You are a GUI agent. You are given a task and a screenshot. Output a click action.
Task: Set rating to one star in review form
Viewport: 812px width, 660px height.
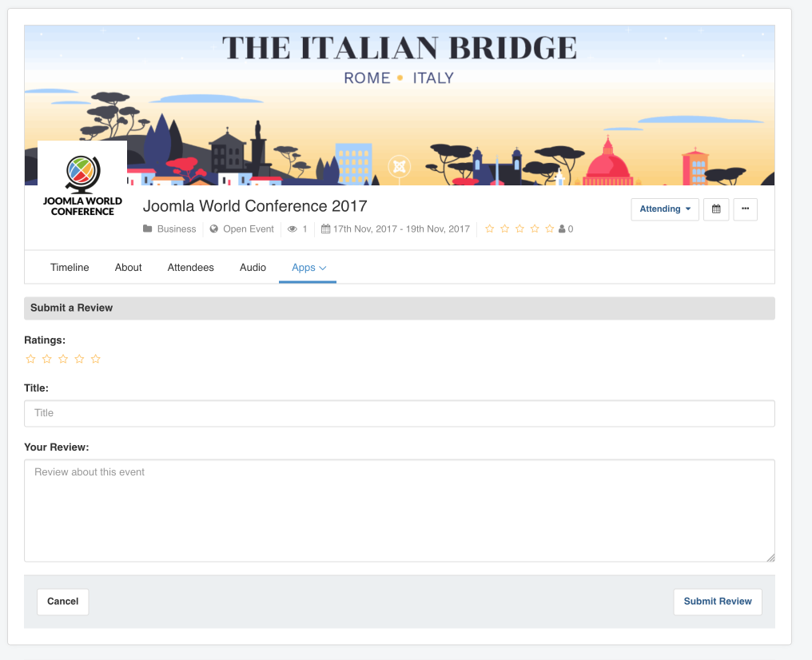coord(30,359)
